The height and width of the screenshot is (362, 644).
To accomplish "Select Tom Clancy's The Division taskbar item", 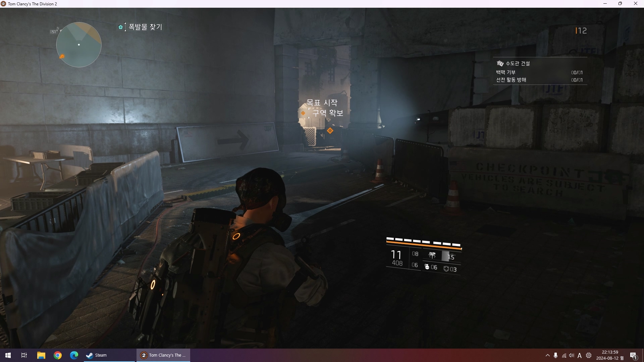I will tap(163, 355).
